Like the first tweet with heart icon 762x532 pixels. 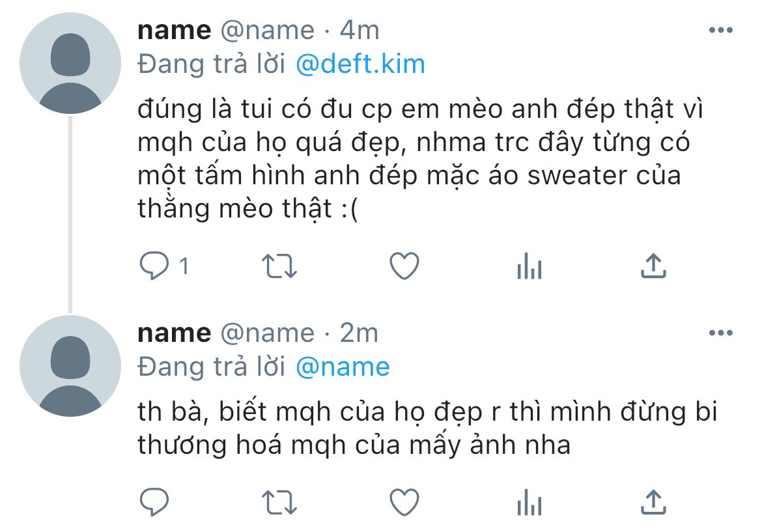[x=404, y=266]
